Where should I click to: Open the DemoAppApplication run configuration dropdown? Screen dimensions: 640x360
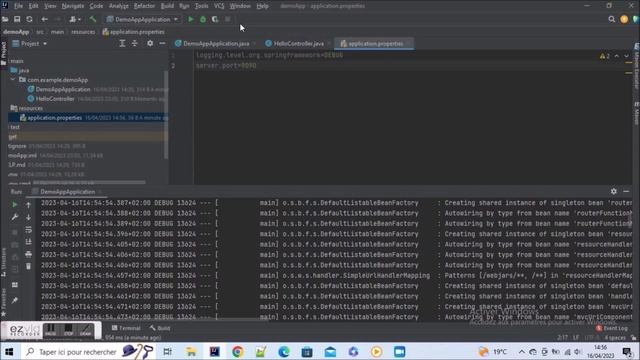[142, 19]
